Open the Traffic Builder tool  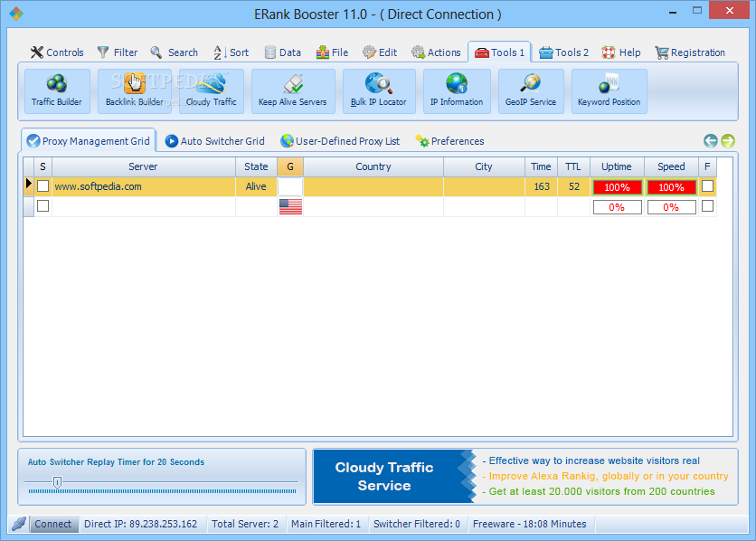pyautogui.click(x=57, y=91)
